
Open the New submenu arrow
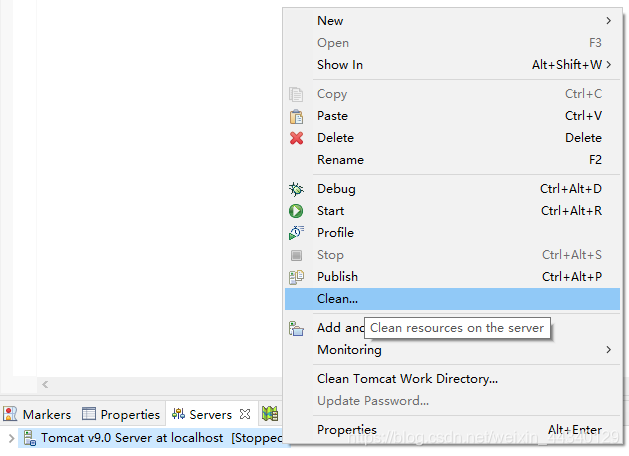coord(608,21)
